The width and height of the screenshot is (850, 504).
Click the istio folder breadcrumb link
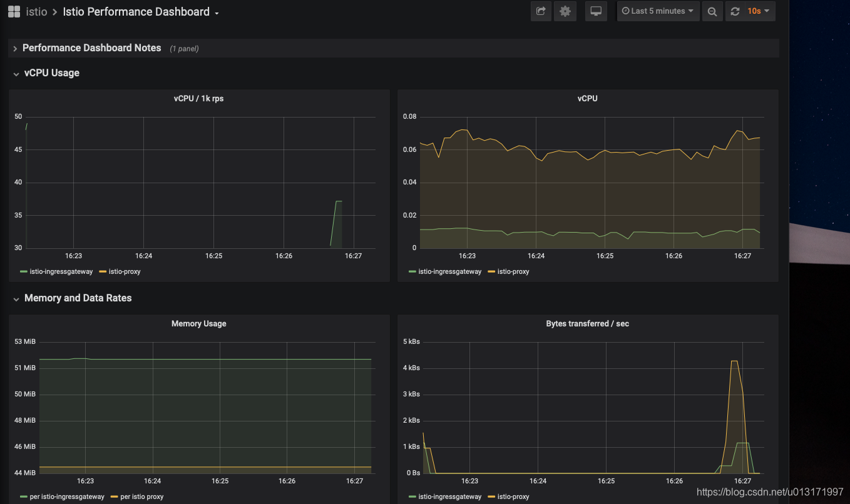click(x=36, y=12)
